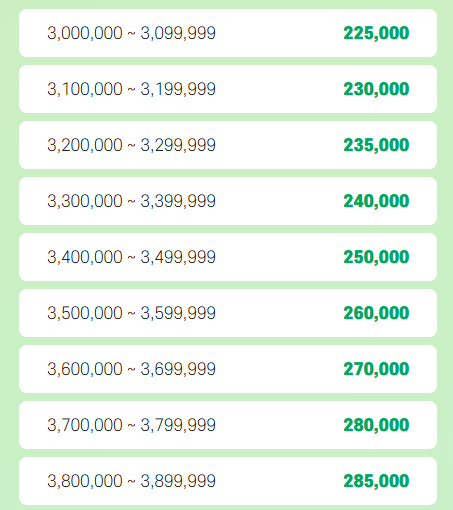Click the 240,000 green value
This screenshot has width=453, height=510.
(376, 201)
